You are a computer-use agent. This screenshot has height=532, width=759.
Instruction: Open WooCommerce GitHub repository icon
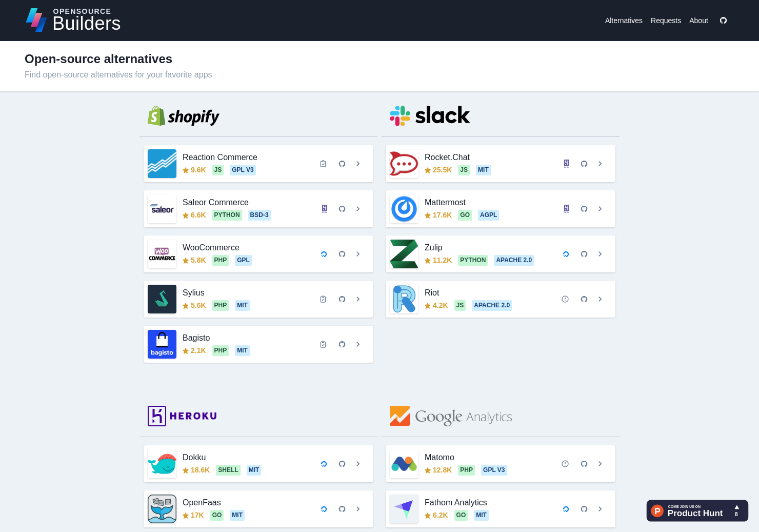pos(342,254)
